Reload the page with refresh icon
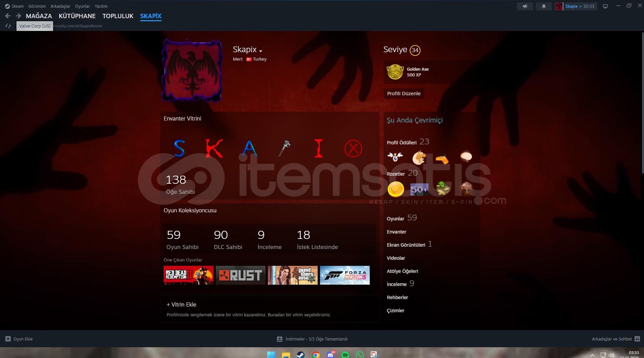 [8, 26]
